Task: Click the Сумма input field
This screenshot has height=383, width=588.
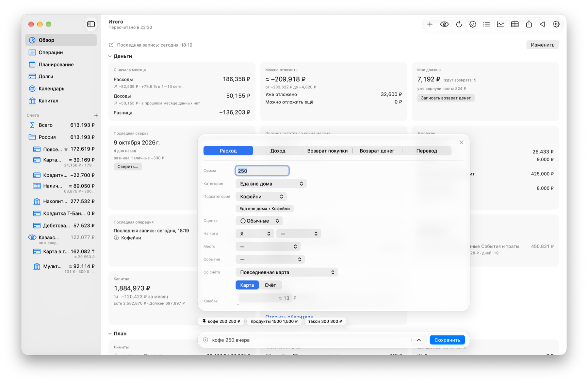Action: (262, 171)
